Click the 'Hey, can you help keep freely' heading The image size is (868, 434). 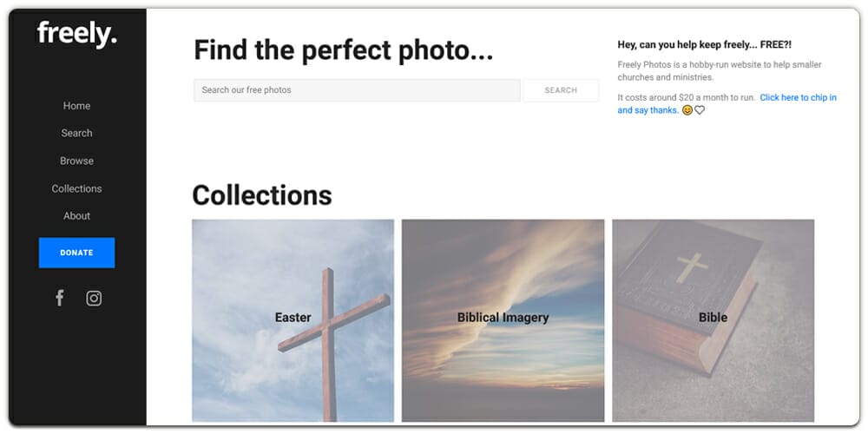704,44
